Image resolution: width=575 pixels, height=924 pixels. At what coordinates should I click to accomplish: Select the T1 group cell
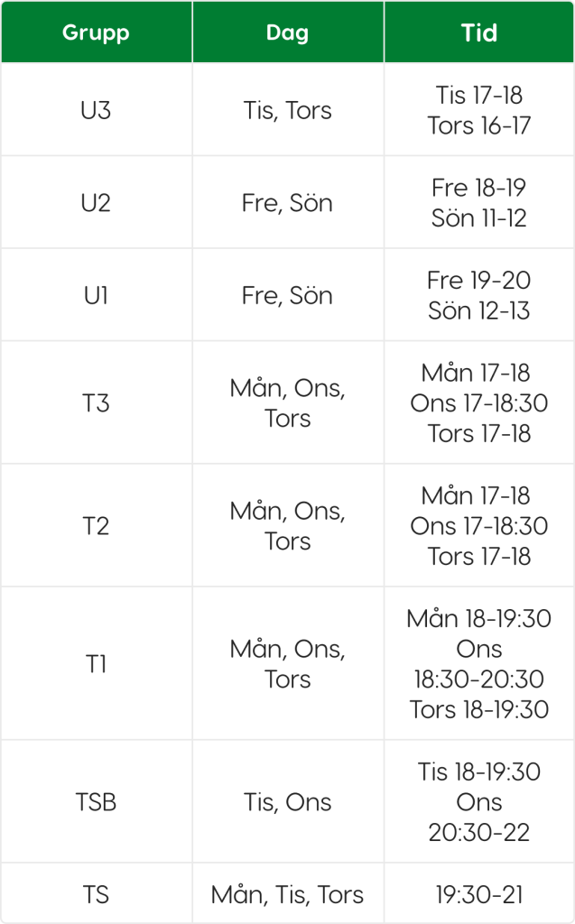(96, 664)
